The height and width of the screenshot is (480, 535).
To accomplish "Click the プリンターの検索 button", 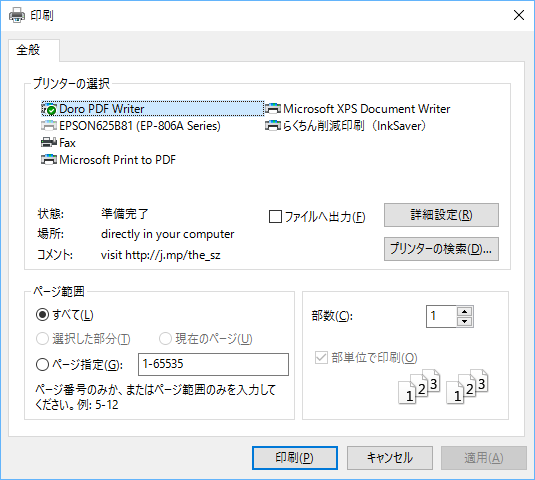I will (441, 249).
